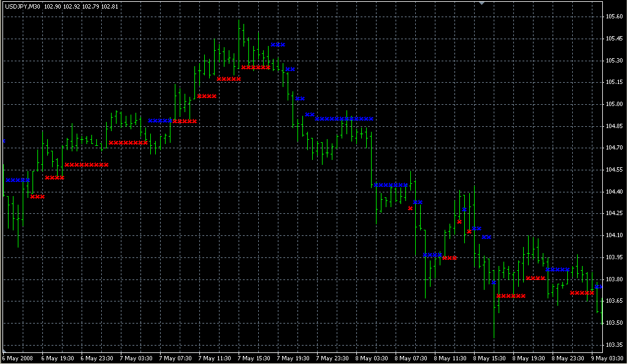Click the lowest red marker row near 103.67
The height and width of the screenshot is (364, 628).
[x=511, y=296]
